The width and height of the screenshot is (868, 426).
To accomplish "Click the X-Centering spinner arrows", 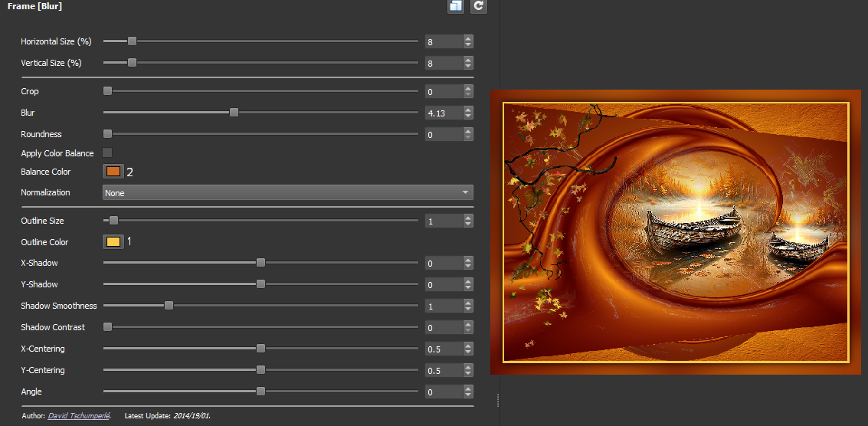I will [468, 349].
